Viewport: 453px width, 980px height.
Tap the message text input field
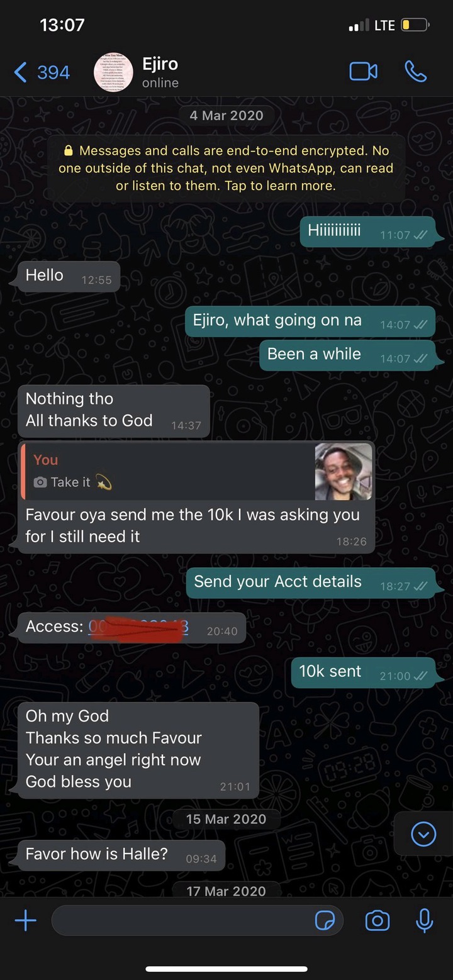(198, 922)
